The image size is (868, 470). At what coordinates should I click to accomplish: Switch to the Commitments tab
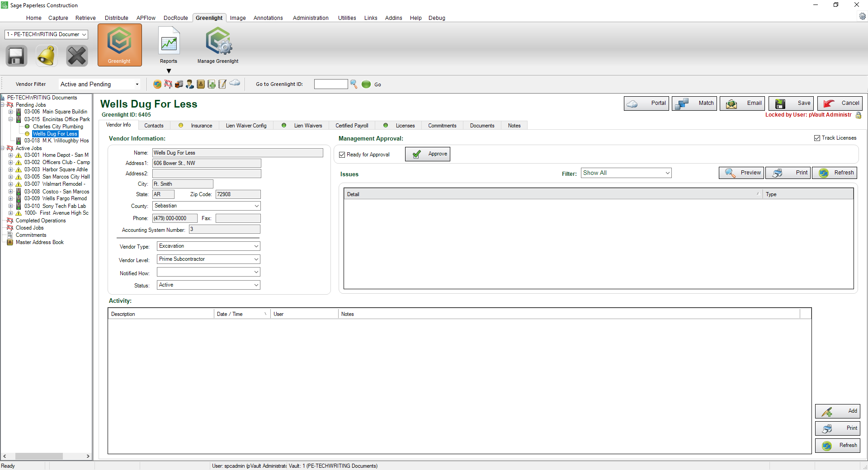(x=442, y=126)
